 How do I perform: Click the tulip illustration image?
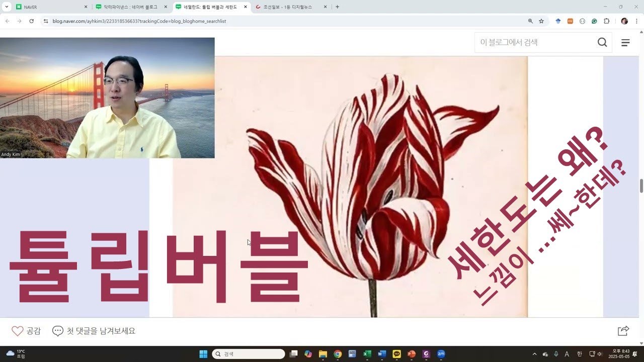pos(350,187)
